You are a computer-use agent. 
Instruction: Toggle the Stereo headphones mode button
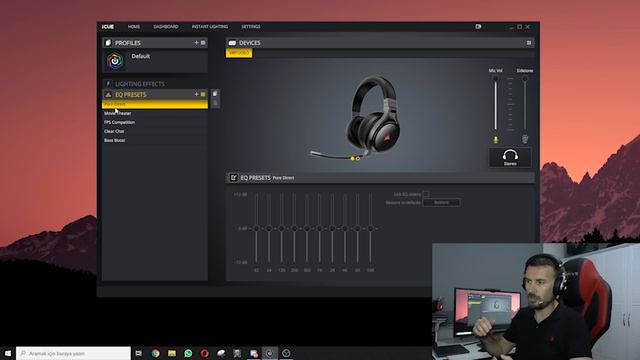click(510, 157)
